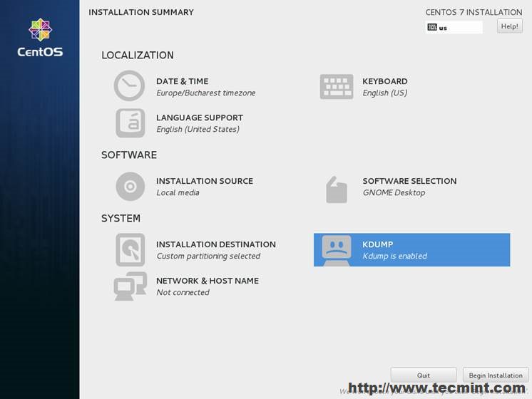Viewport: 532px width, 399px height.
Task: Click the CentOS logo in sidebar
Action: click(x=40, y=38)
